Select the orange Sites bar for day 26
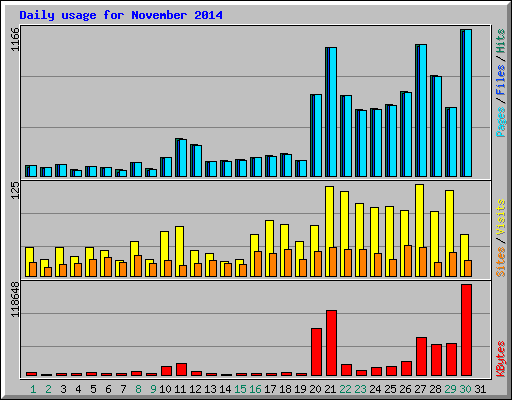This screenshot has height=400, width=512. pos(408,261)
